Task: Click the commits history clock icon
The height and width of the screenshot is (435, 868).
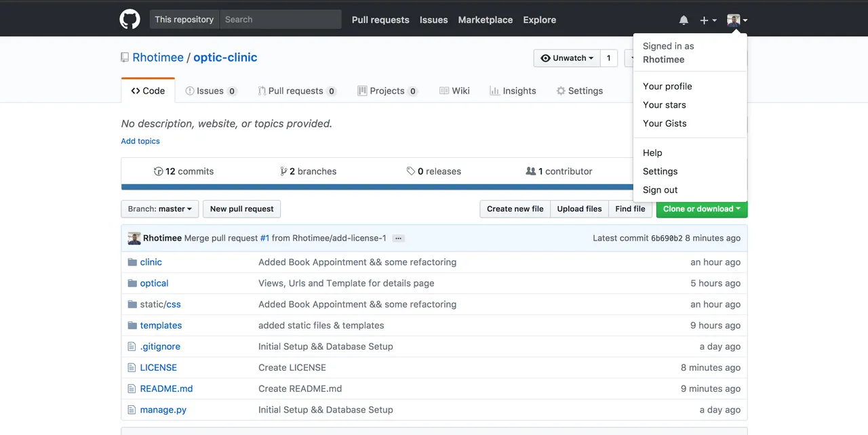Action: [x=159, y=171]
